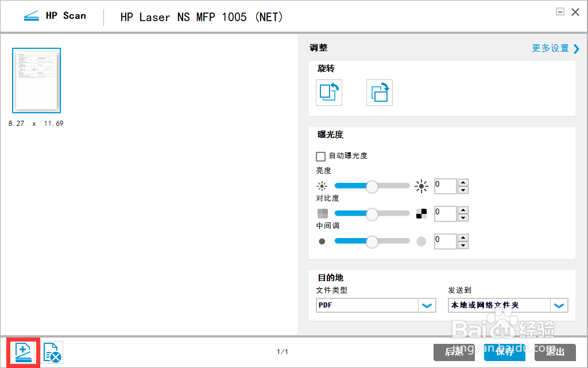Decrease the 对比度 value with the down arrow
The height and width of the screenshot is (368, 588).
pos(463,218)
